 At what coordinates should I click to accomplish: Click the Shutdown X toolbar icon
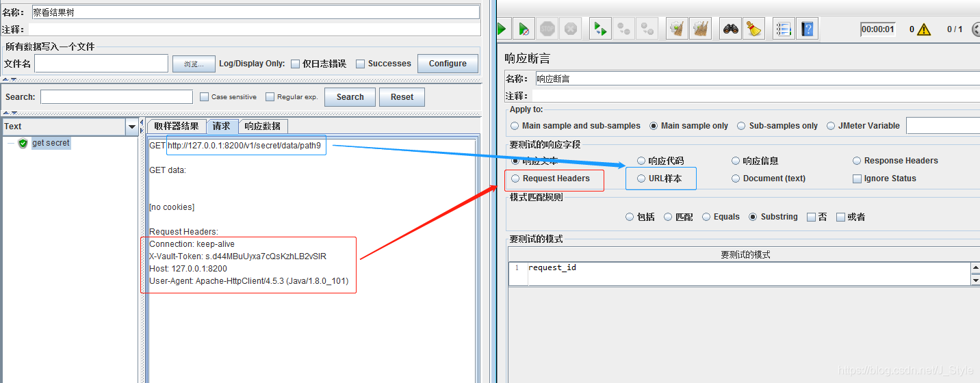pyautogui.click(x=571, y=29)
